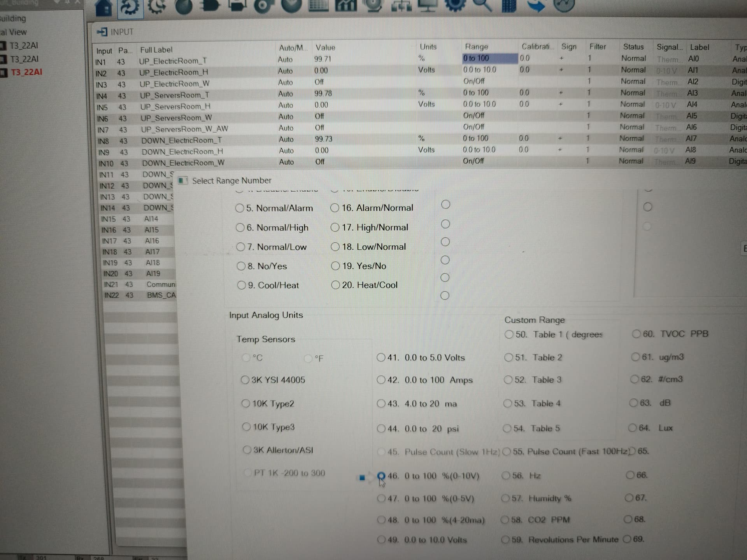Image resolution: width=747 pixels, height=560 pixels.
Task: Select range 41. 0.0 to 5.0 Volts
Action: pos(381,357)
